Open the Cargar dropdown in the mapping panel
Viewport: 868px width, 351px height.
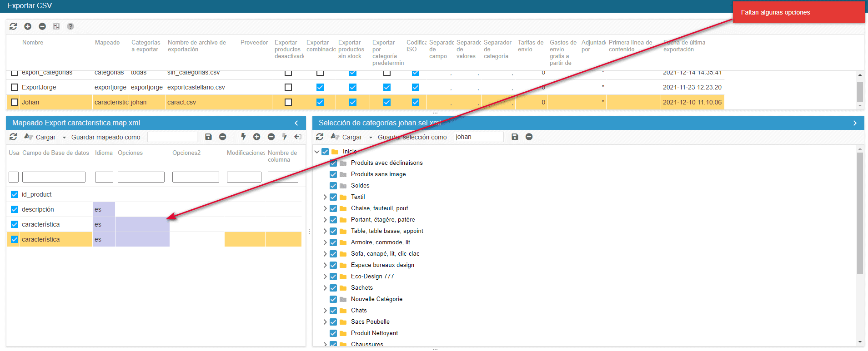click(64, 137)
